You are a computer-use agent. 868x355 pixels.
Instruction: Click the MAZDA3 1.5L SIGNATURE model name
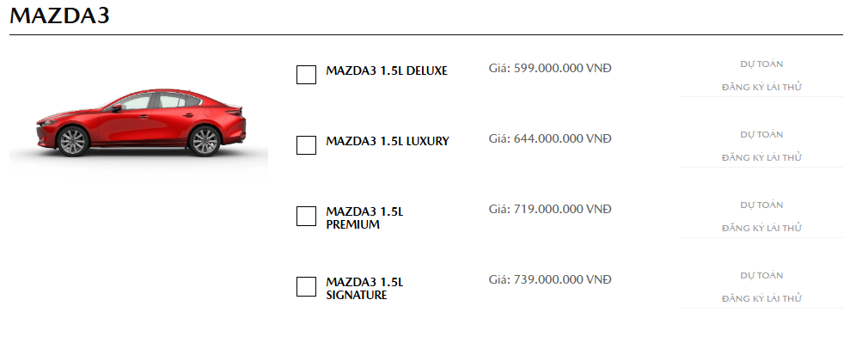click(x=364, y=289)
